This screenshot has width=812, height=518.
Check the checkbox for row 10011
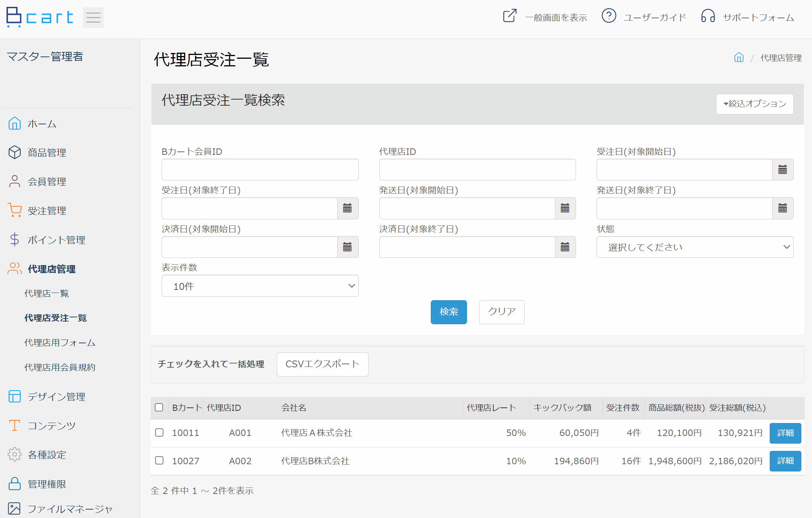point(159,433)
